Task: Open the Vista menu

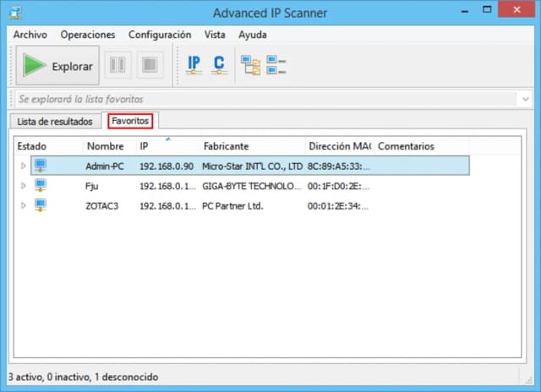Action: click(x=215, y=35)
